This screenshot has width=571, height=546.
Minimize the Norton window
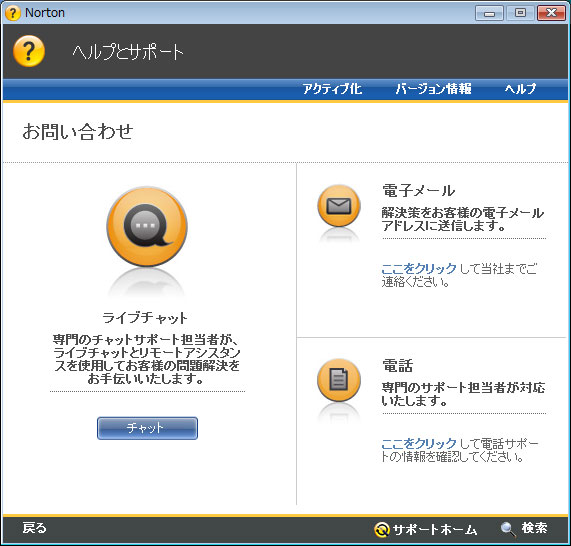point(489,13)
